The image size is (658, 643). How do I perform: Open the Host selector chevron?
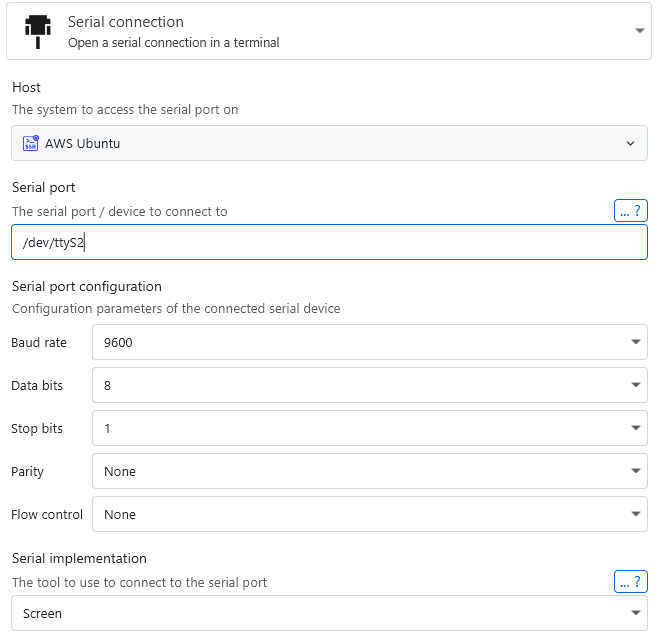click(x=630, y=143)
